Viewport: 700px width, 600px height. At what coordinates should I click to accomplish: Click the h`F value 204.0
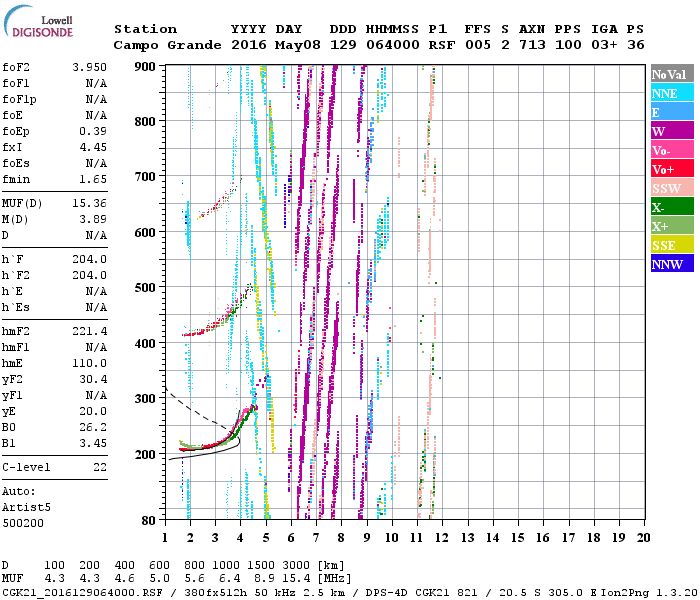point(89,259)
